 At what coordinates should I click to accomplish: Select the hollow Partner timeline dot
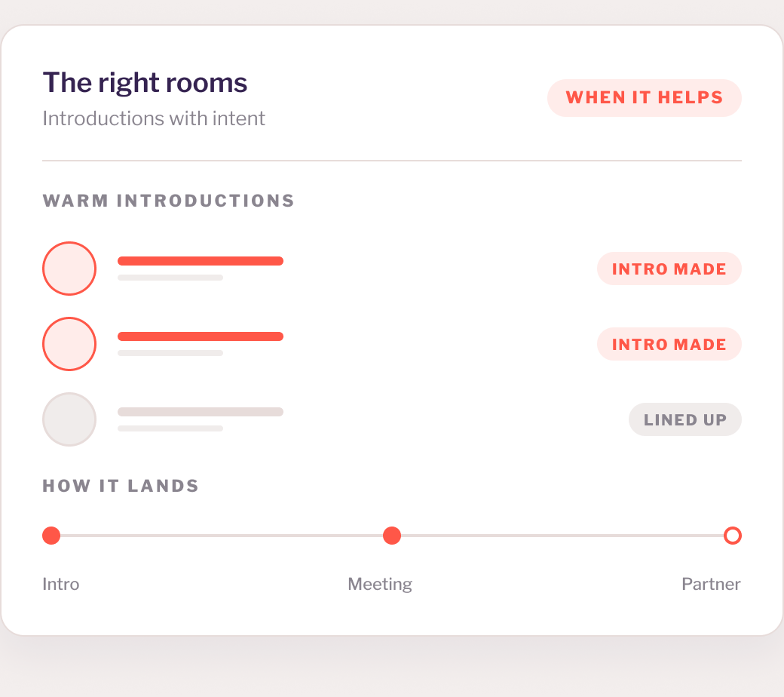tap(733, 536)
